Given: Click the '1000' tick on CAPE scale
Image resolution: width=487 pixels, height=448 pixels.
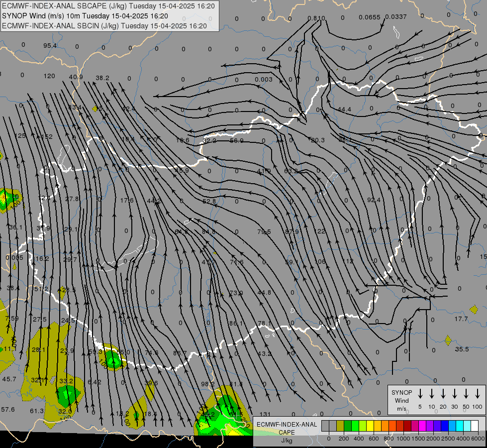Looking at the screenshot, I should click(403, 439).
